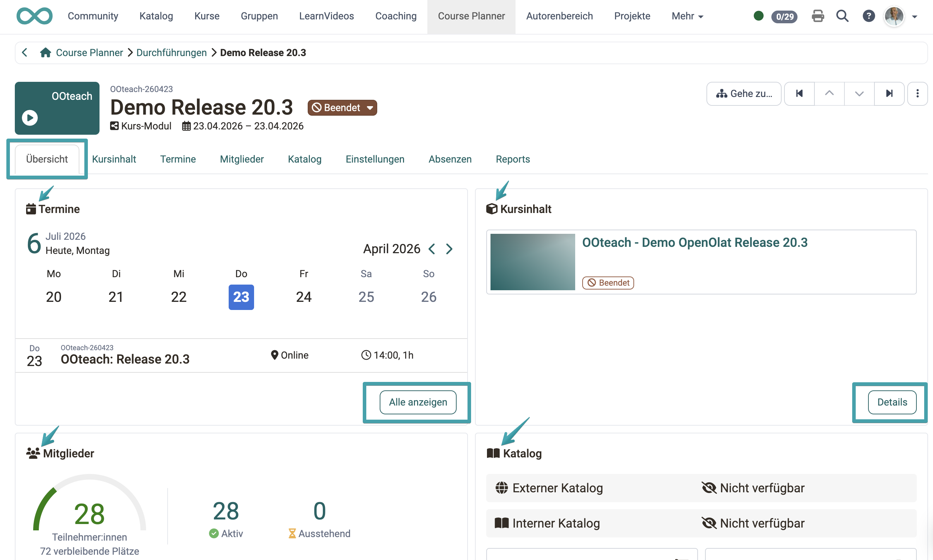Click the Externer Katalog row

[x=701, y=488]
